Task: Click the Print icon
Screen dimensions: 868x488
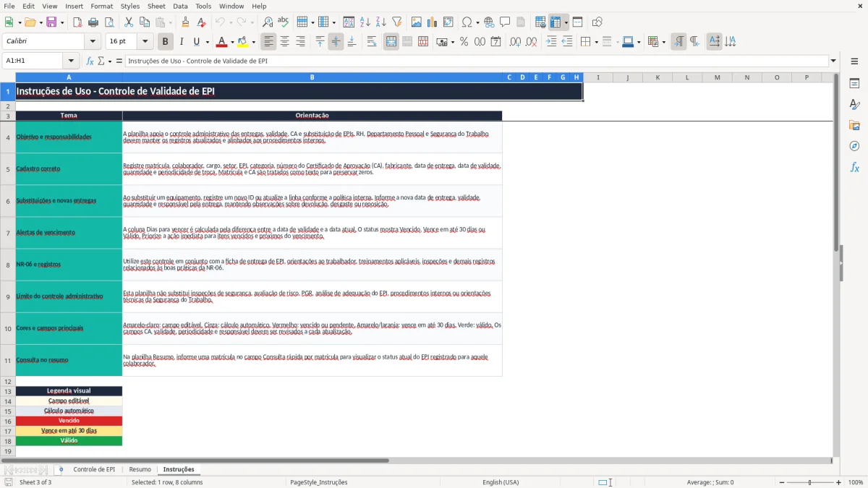Action: 92,22
